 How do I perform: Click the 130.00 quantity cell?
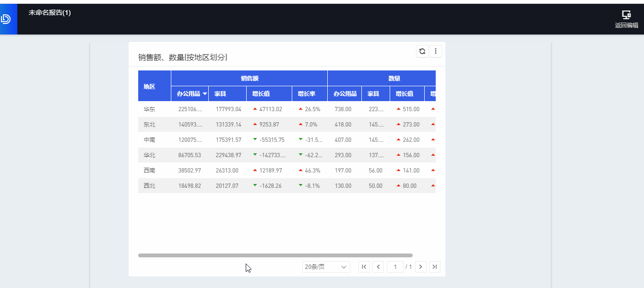(345, 186)
